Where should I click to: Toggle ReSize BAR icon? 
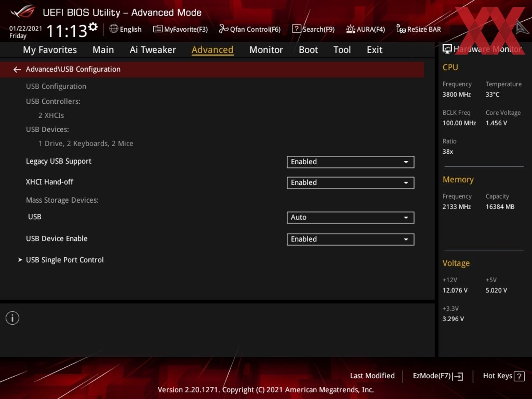401,29
